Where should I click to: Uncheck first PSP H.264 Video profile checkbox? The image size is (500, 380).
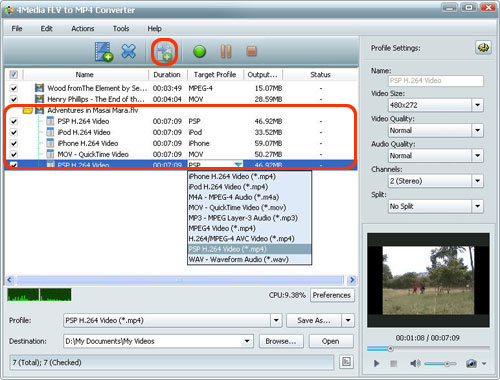click(14, 121)
